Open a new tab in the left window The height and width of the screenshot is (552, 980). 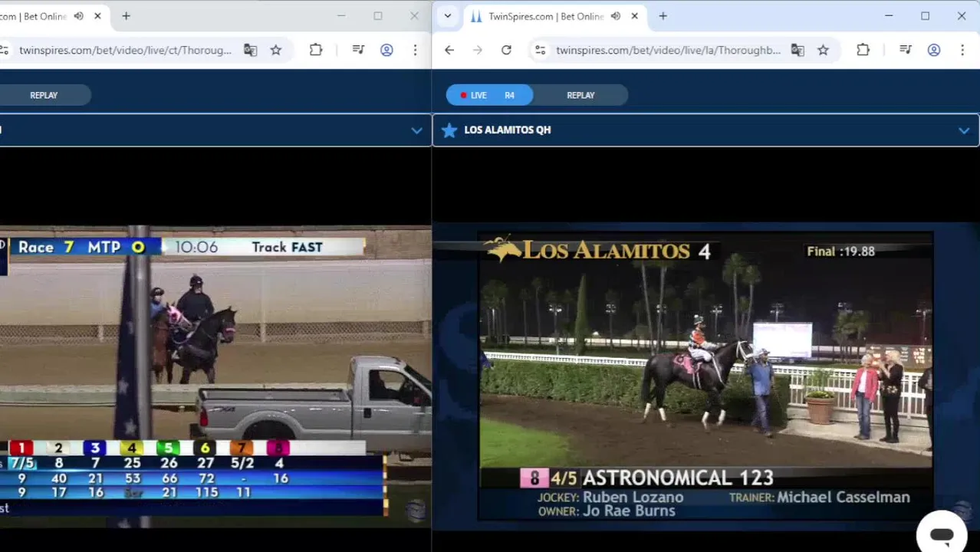click(126, 16)
